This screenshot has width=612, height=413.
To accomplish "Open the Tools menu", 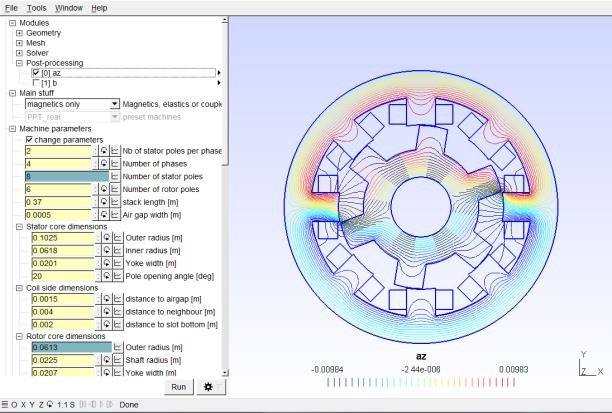I will [x=36, y=7].
